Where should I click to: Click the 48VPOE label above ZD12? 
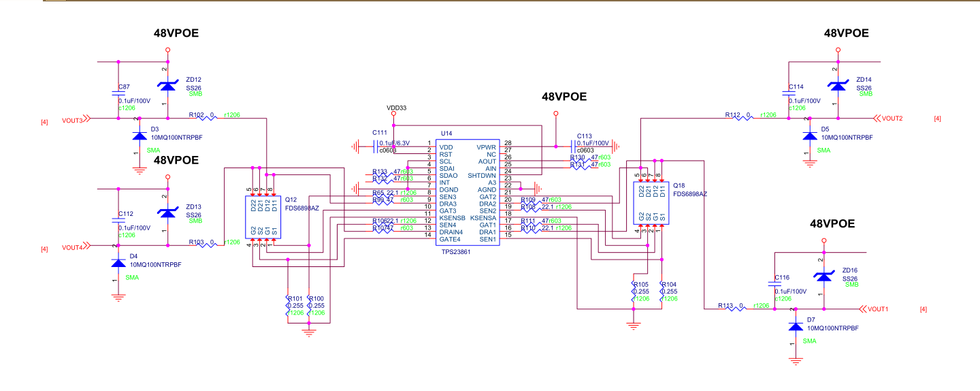176,33
